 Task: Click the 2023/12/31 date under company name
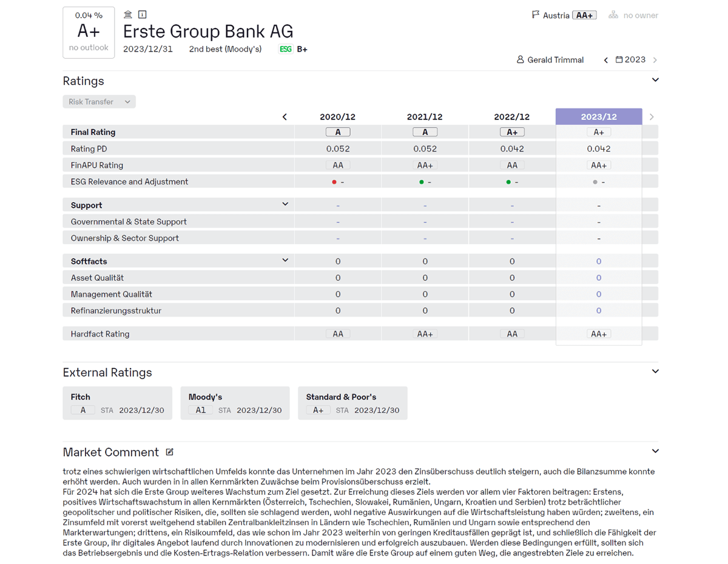[x=148, y=49]
